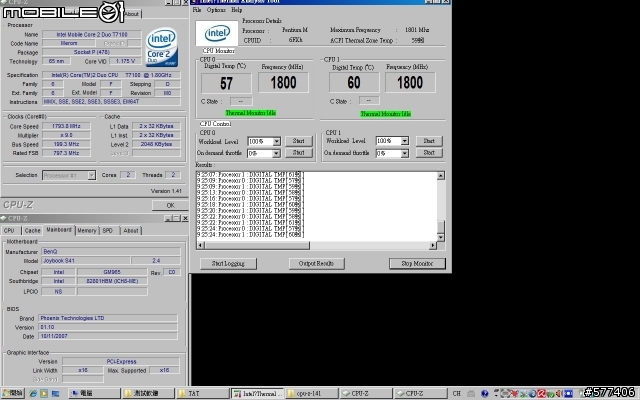
Task: Switch to the TAT folder taskbar button
Action: [203, 393]
